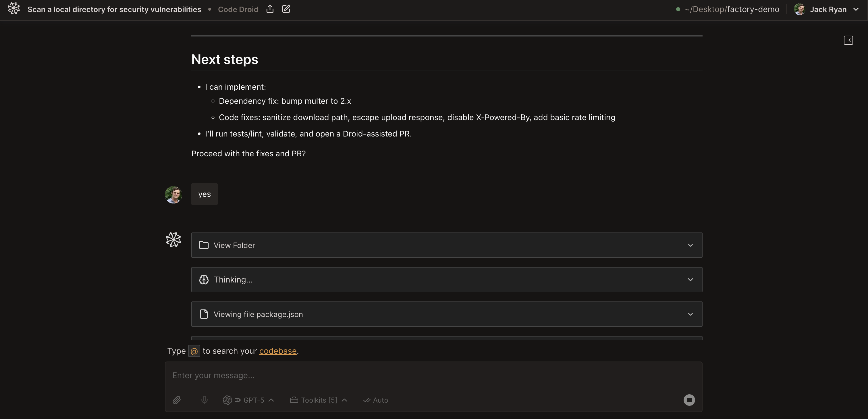Click the session title in header

[x=114, y=9]
